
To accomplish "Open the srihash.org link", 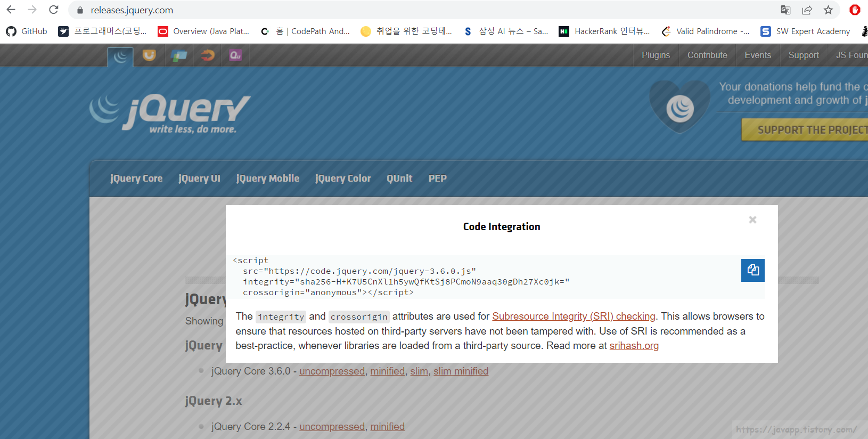I will (634, 346).
